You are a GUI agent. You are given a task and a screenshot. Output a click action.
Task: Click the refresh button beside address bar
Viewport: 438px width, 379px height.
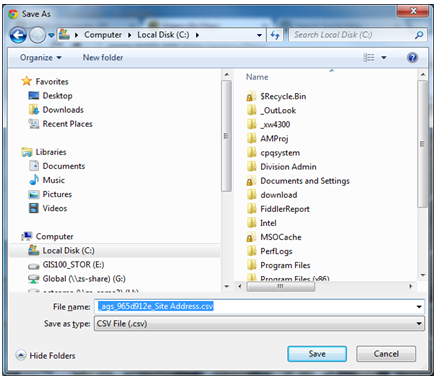tap(275, 35)
